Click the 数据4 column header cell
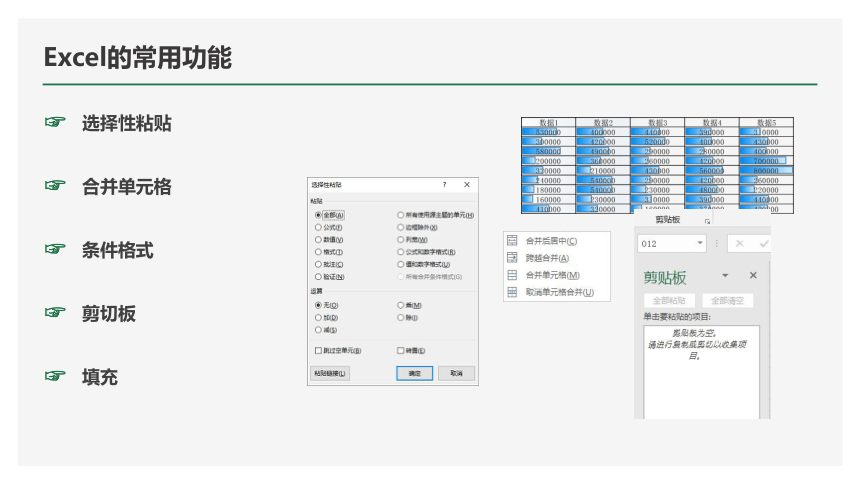860x484 pixels. click(x=712, y=123)
